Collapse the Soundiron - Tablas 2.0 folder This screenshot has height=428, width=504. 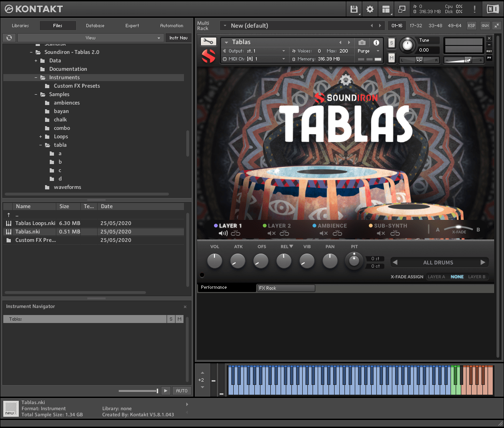[31, 53]
